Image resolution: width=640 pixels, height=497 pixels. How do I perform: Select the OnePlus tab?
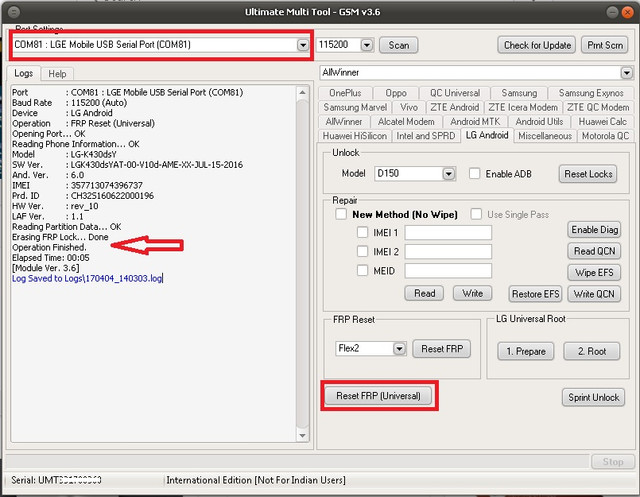[x=345, y=93]
